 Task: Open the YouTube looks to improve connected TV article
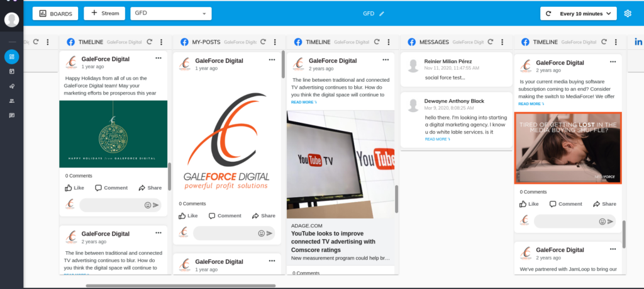[333, 241]
